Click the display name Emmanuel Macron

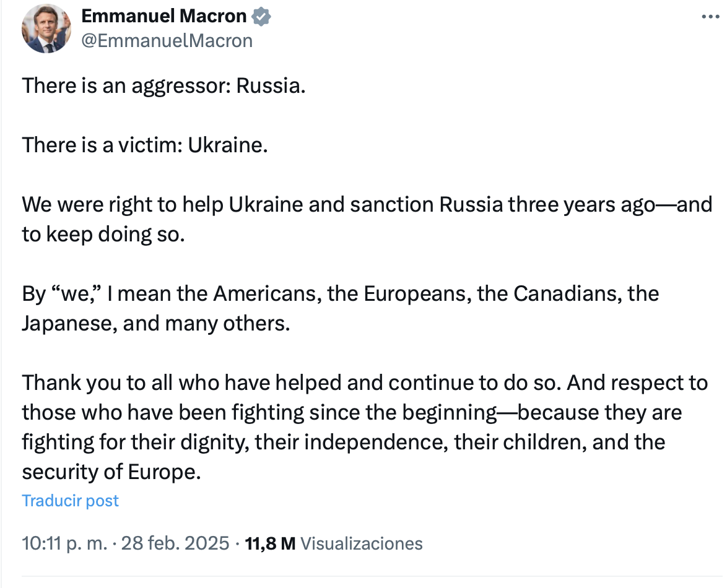(164, 17)
